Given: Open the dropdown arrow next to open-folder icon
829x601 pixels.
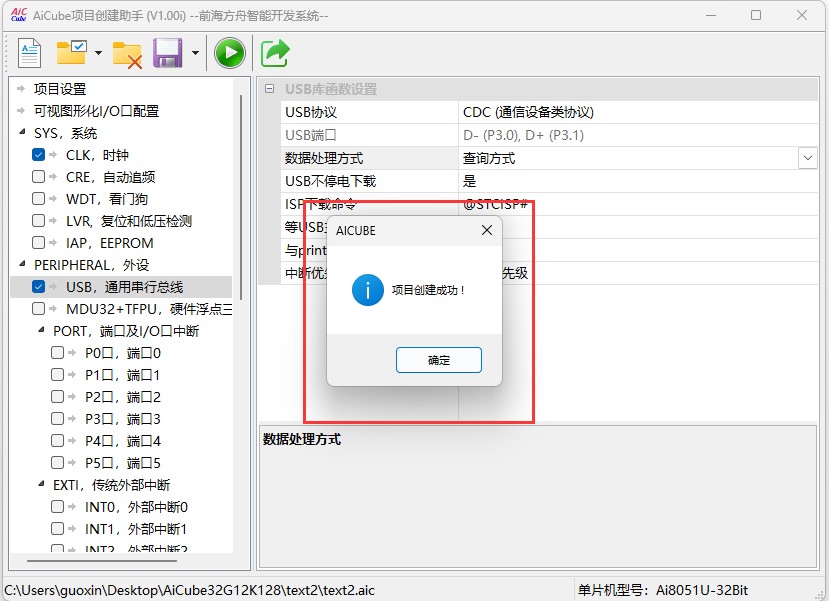Looking at the screenshot, I should 98,53.
